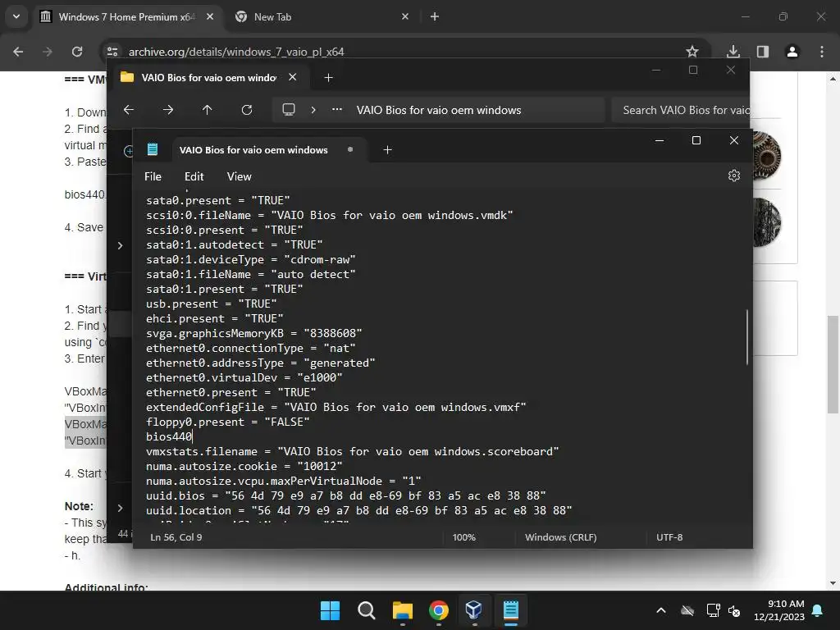Open the View menu in Notepad
The height and width of the screenshot is (630, 840).
click(x=239, y=176)
